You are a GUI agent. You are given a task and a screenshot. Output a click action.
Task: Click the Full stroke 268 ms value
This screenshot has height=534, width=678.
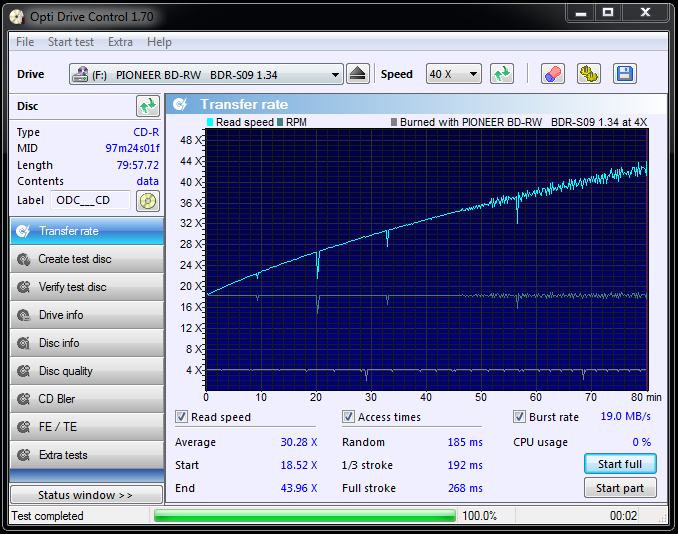[465, 488]
